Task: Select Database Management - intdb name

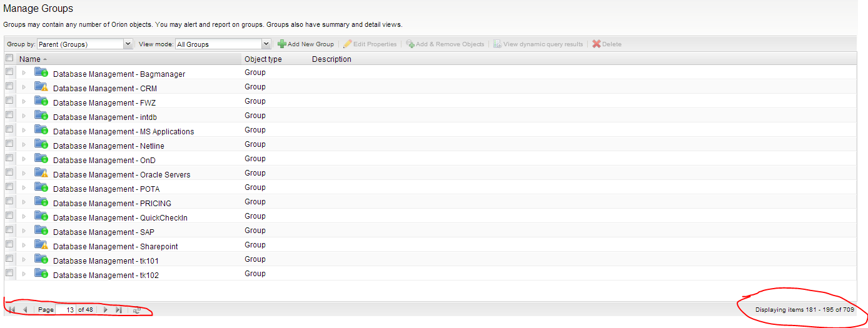Action: tap(105, 117)
